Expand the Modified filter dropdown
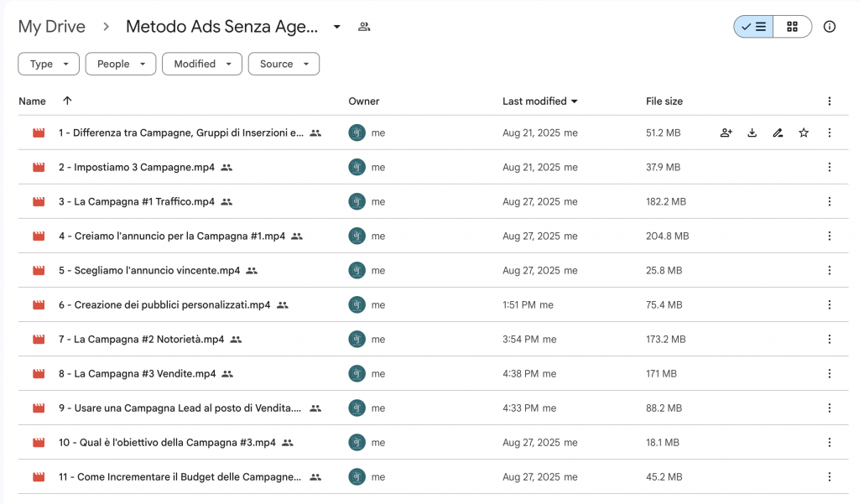This screenshot has height=504, width=859. [x=202, y=64]
